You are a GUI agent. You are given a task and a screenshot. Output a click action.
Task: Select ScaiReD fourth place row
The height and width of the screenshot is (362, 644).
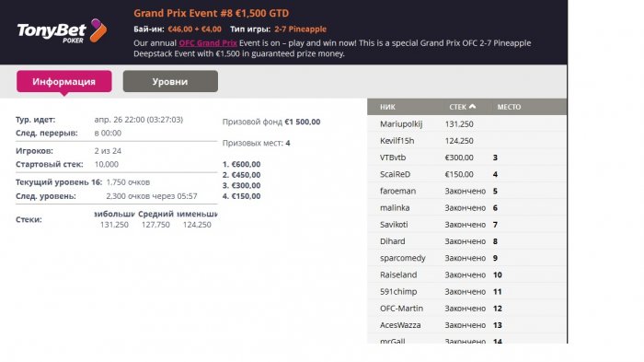click(x=467, y=174)
